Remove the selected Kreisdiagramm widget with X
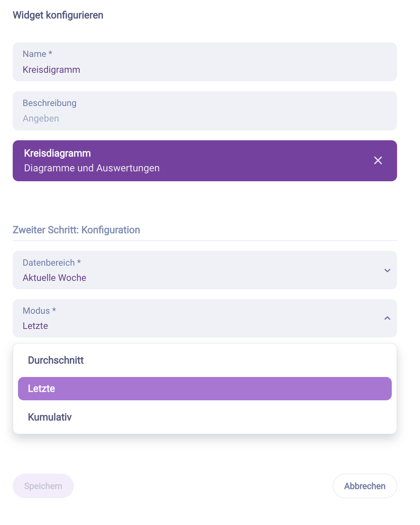420x525 pixels. point(378,160)
